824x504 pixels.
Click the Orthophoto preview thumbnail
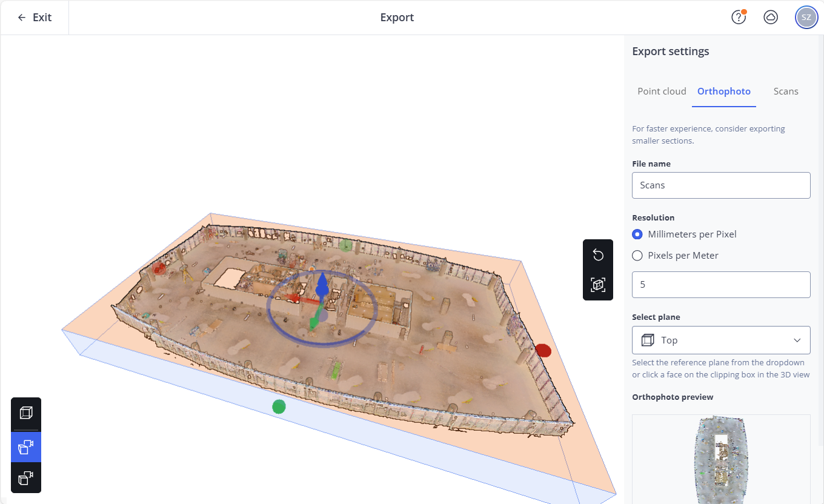click(x=720, y=459)
